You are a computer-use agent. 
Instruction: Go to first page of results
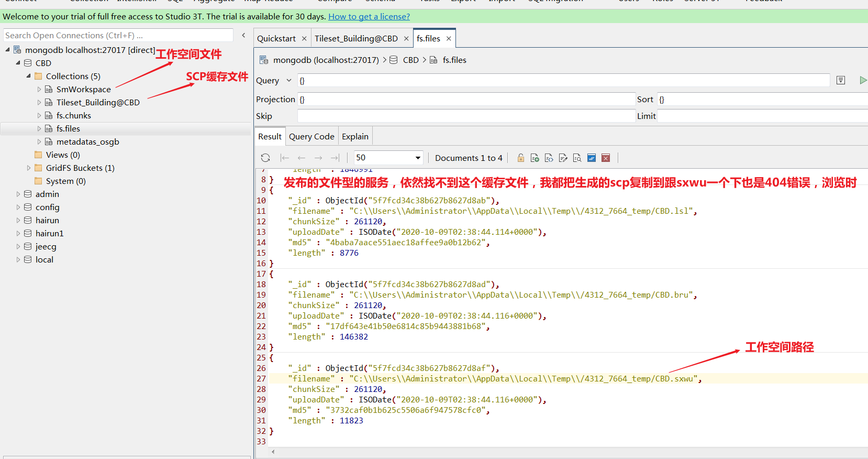coord(285,158)
